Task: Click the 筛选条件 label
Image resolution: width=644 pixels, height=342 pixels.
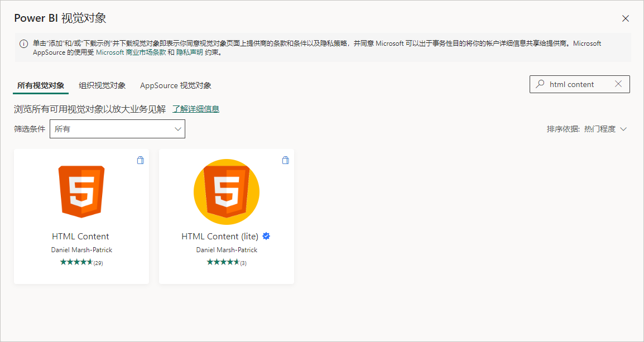Action: click(x=30, y=129)
